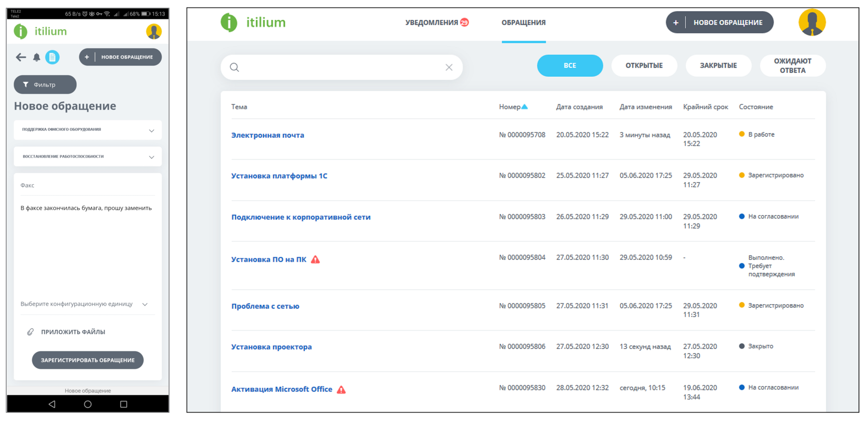Open notifications bell in the mobile app
The width and height of the screenshot is (868, 421).
(37, 57)
